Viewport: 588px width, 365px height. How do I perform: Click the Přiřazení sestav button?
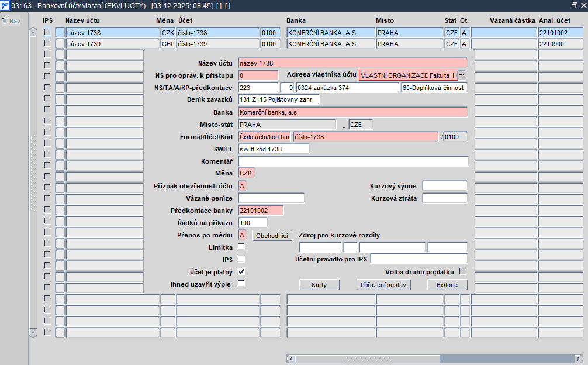click(x=384, y=285)
